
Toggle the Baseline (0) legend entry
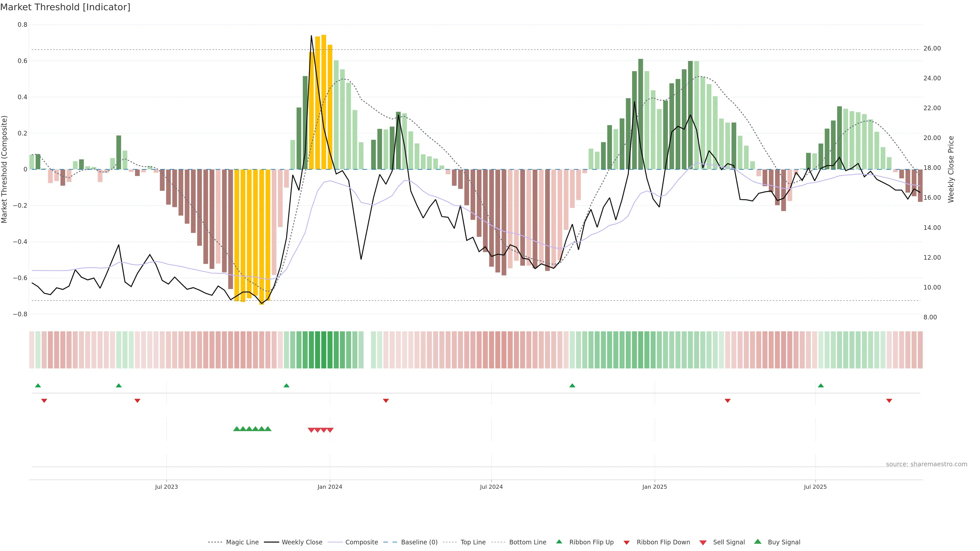[x=419, y=542]
